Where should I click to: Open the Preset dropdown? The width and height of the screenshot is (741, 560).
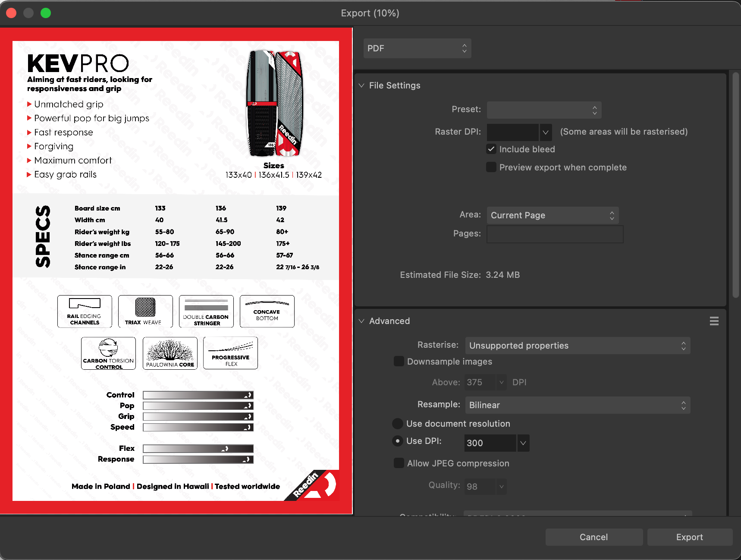(x=544, y=110)
